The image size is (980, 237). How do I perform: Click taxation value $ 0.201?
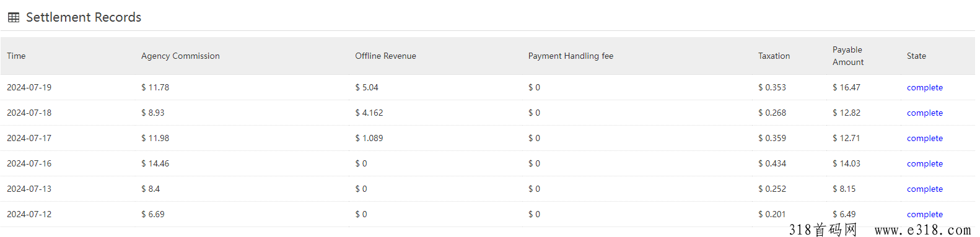tap(772, 214)
